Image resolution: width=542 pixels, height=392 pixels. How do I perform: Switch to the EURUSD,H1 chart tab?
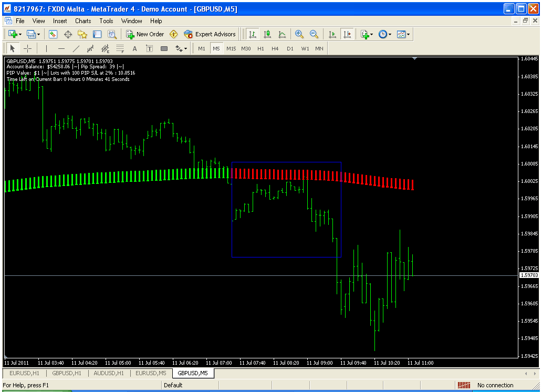coord(24,373)
